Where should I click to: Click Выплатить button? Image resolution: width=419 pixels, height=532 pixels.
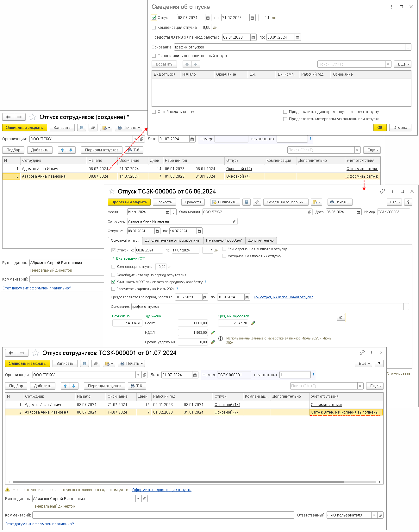click(225, 202)
